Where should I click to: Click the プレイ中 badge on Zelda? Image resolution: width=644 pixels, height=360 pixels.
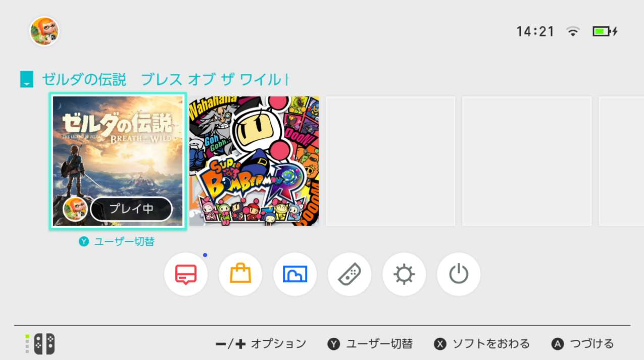click(131, 209)
